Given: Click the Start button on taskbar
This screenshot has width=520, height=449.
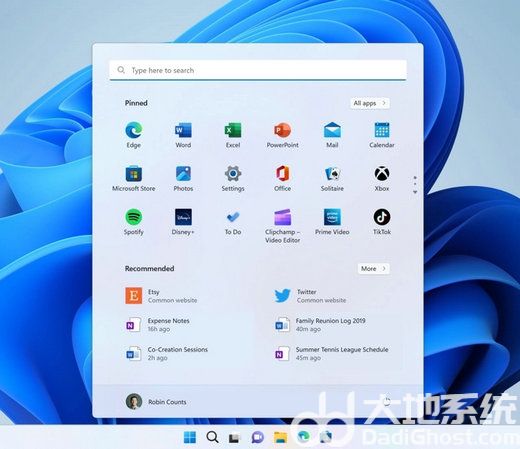Looking at the screenshot, I should 190,437.
